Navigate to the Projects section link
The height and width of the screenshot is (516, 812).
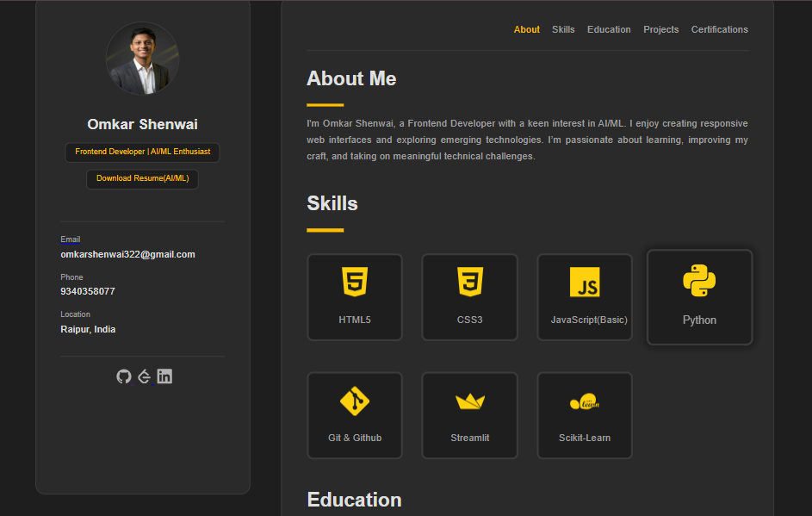(x=661, y=29)
